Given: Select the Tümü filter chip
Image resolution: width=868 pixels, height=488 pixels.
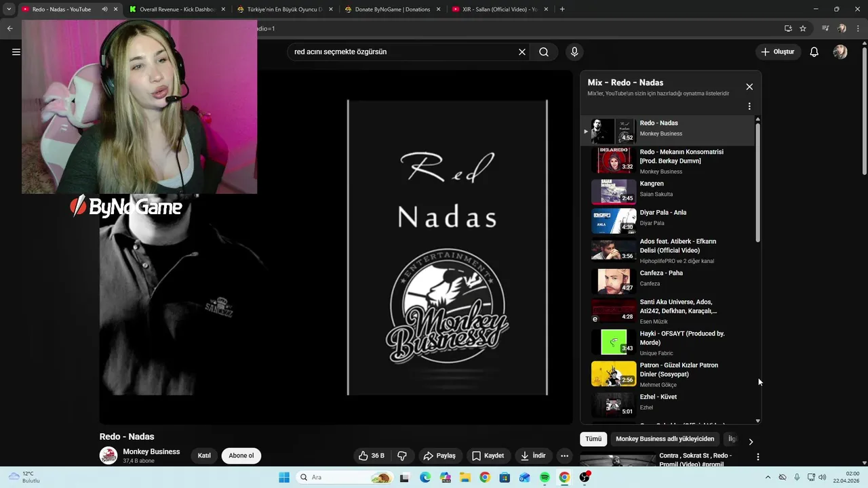Looking at the screenshot, I should point(593,439).
